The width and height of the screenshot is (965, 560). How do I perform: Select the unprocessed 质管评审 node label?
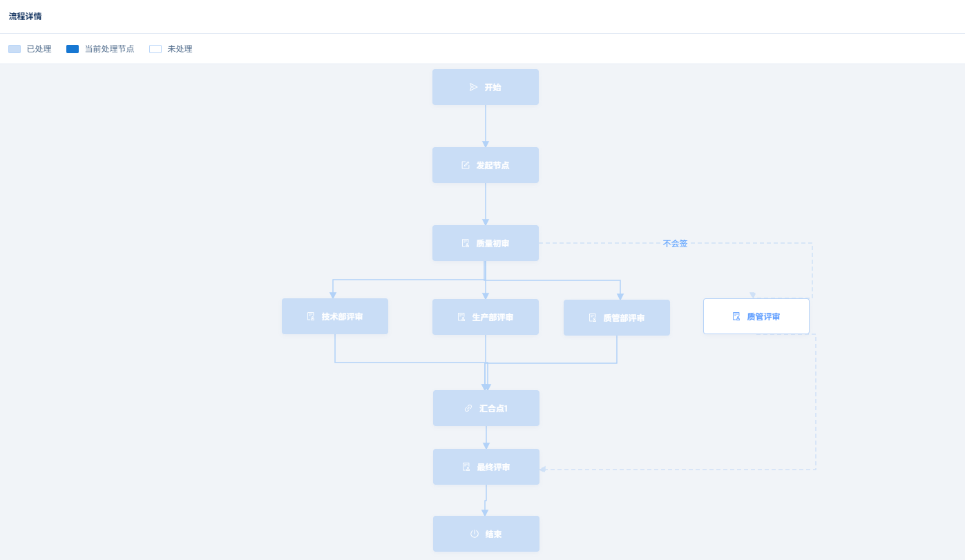click(x=763, y=317)
